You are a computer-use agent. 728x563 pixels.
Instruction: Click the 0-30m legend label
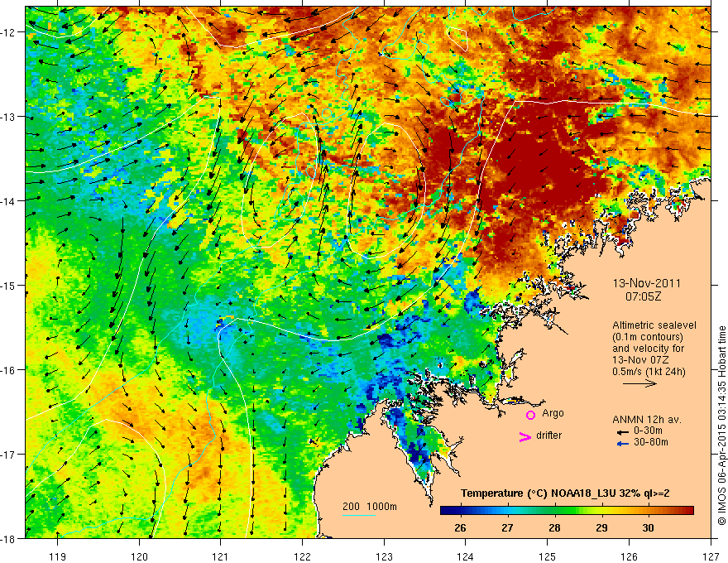pyautogui.click(x=648, y=431)
